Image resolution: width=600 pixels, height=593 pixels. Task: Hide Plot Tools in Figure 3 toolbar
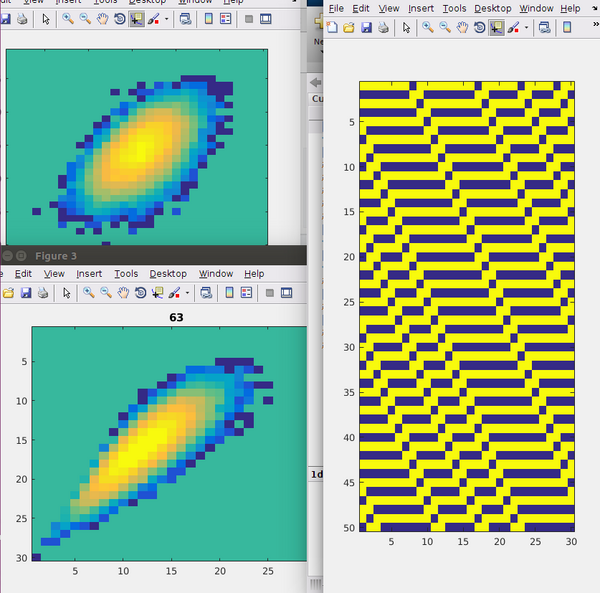(x=270, y=293)
